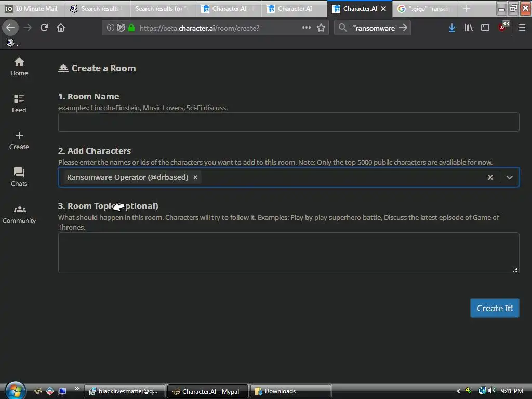Open a new browser tab
This screenshot has height=399, width=532.
pyautogui.click(x=467, y=8)
